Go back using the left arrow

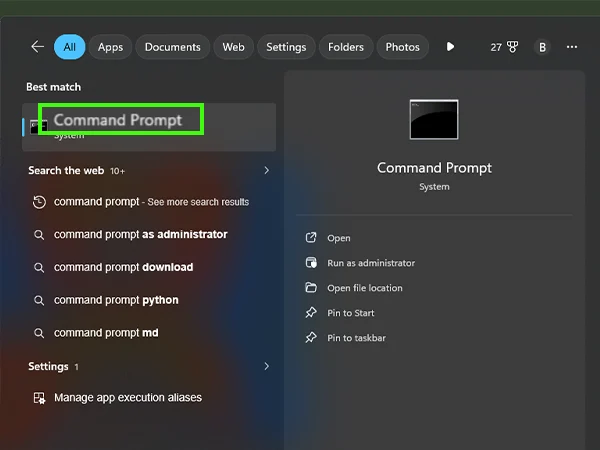click(38, 47)
